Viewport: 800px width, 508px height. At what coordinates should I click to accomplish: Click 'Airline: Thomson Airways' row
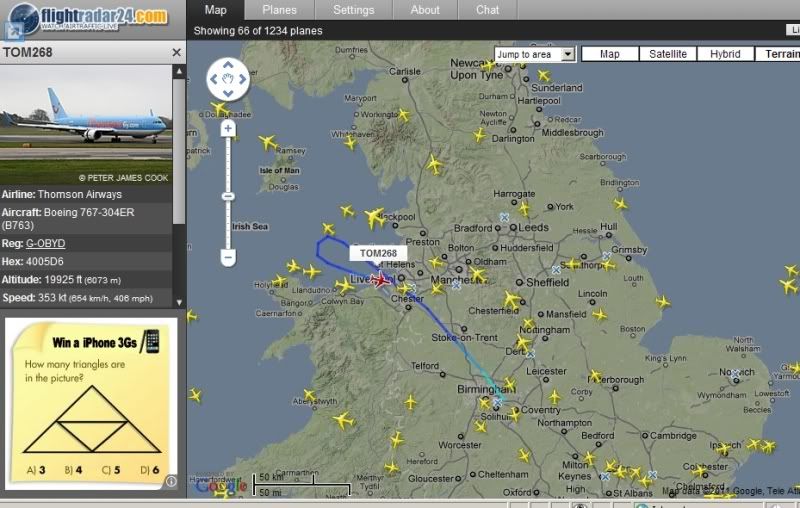[x=86, y=194]
